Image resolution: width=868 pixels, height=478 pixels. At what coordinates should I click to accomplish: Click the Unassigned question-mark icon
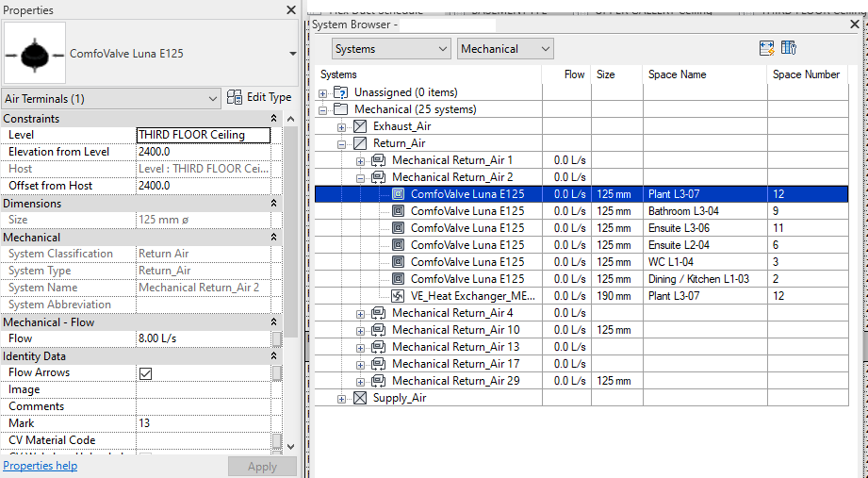tap(341, 92)
